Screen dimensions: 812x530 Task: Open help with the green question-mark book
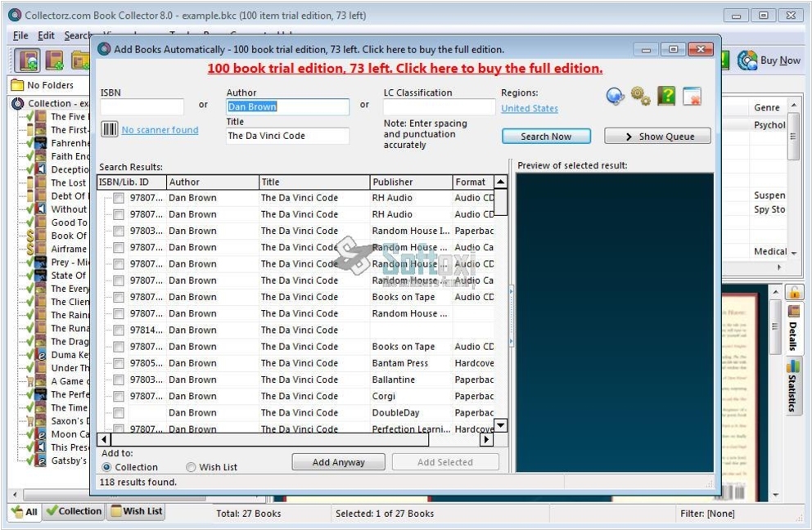(x=666, y=97)
